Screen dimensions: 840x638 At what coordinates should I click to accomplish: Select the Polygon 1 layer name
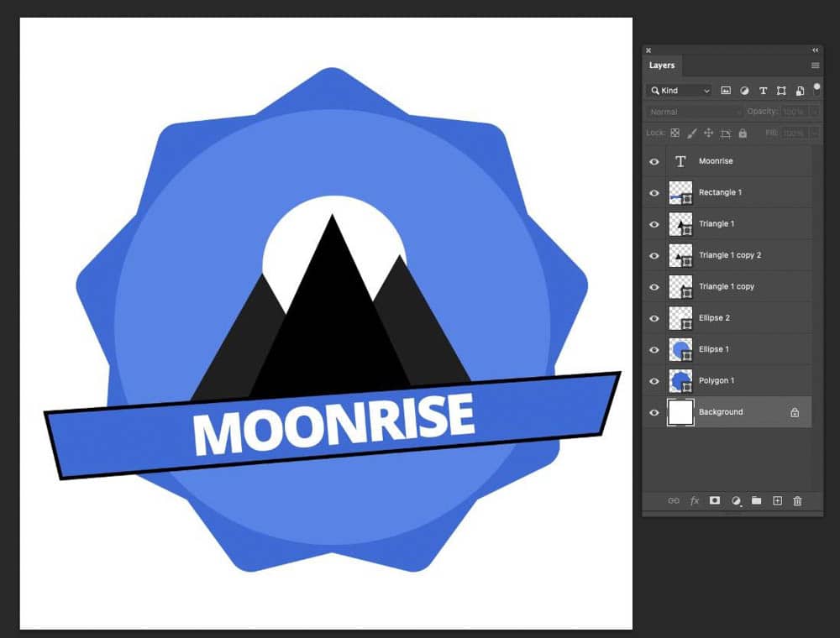pyautogui.click(x=717, y=381)
